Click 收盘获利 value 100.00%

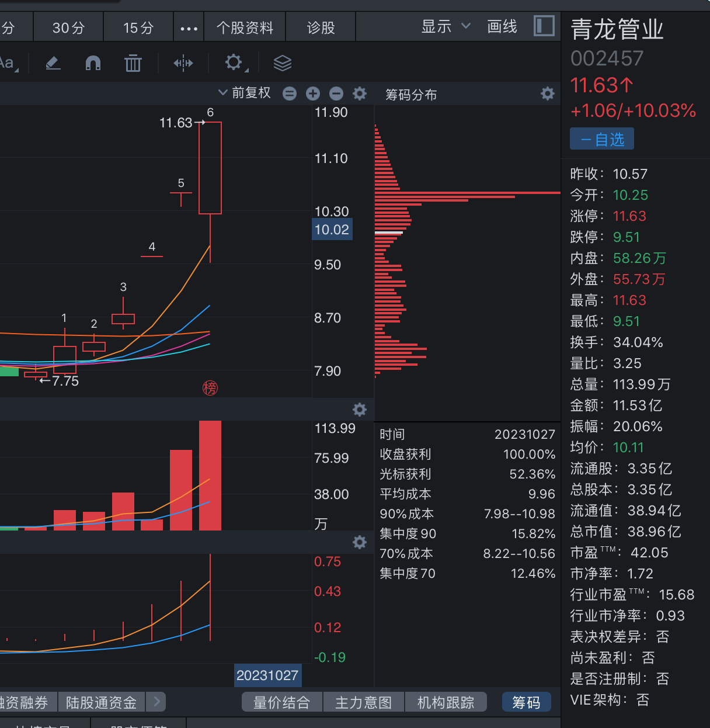click(x=530, y=454)
